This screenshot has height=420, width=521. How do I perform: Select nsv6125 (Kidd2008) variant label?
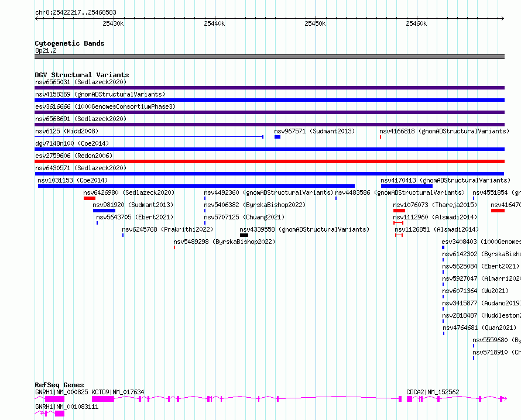click(x=67, y=131)
